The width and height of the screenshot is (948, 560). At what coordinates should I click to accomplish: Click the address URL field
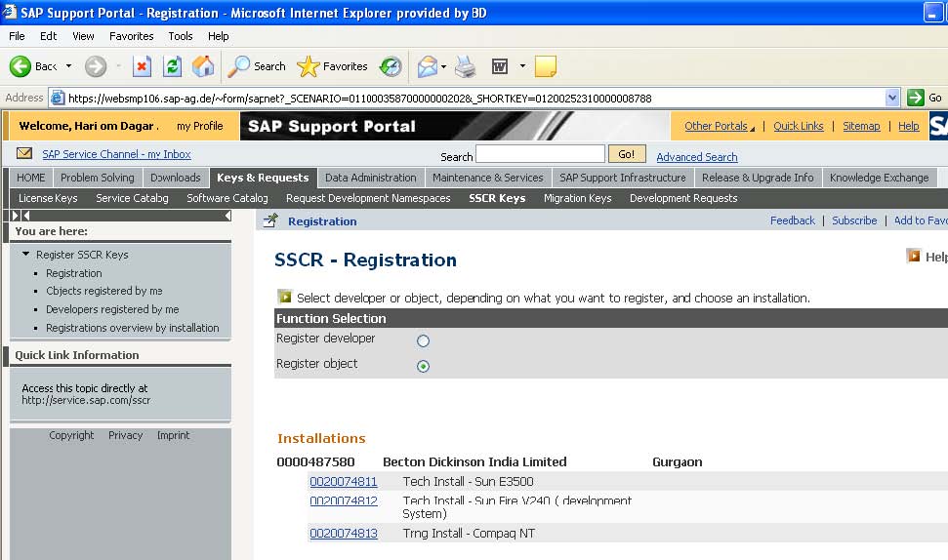click(x=474, y=98)
